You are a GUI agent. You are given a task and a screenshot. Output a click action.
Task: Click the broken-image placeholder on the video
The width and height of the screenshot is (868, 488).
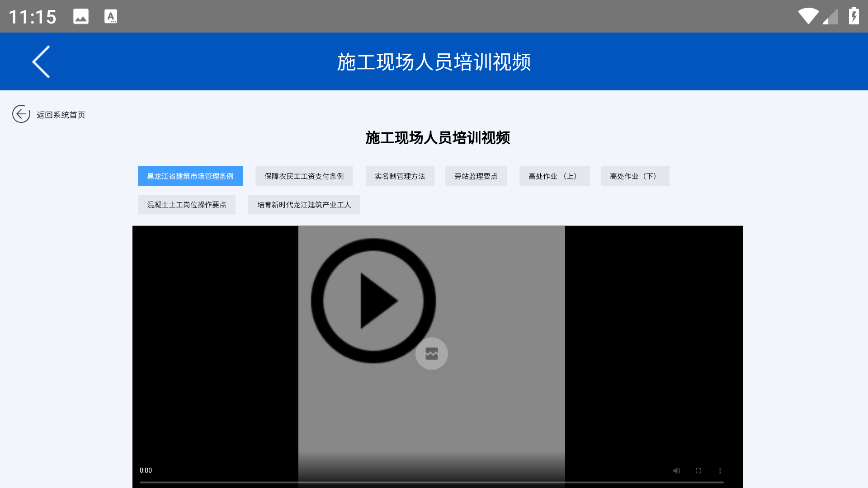[432, 354]
